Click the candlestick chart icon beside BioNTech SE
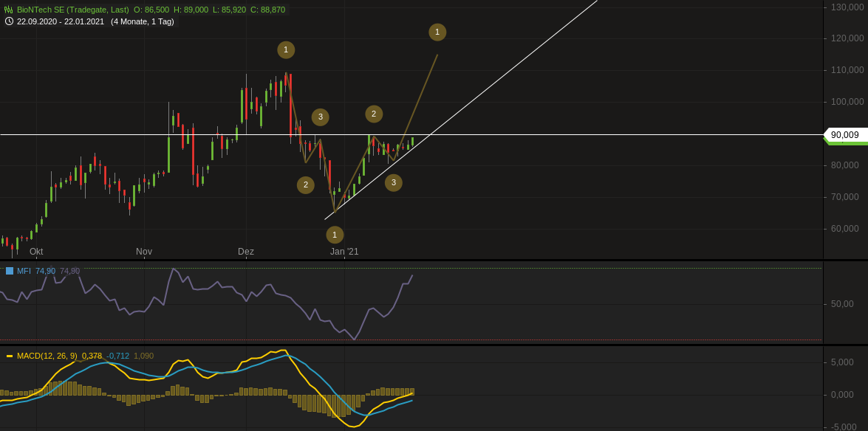The image size is (868, 431). [x=8, y=10]
